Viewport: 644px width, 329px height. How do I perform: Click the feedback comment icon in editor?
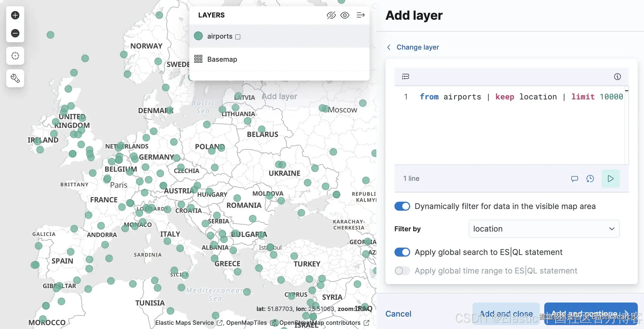click(x=574, y=179)
